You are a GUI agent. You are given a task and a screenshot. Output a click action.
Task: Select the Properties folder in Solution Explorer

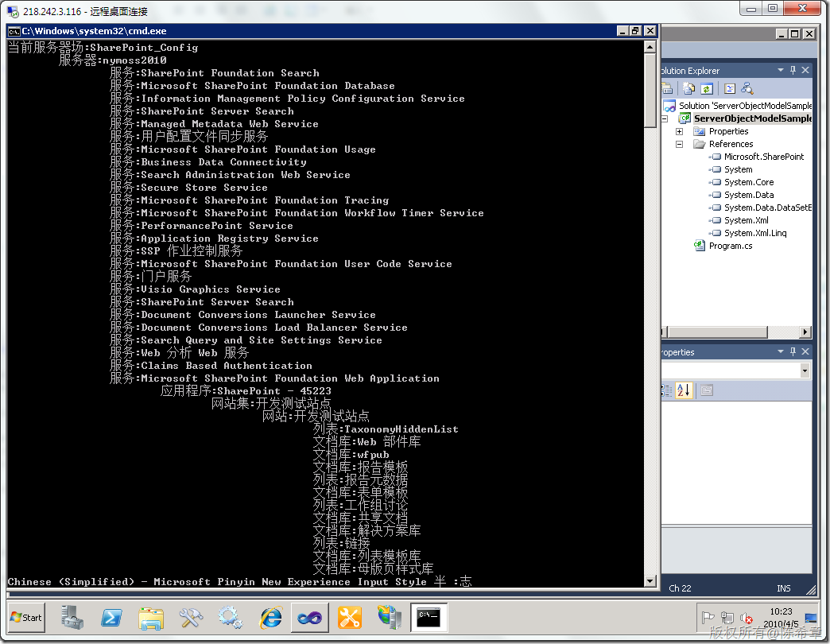(728, 131)
